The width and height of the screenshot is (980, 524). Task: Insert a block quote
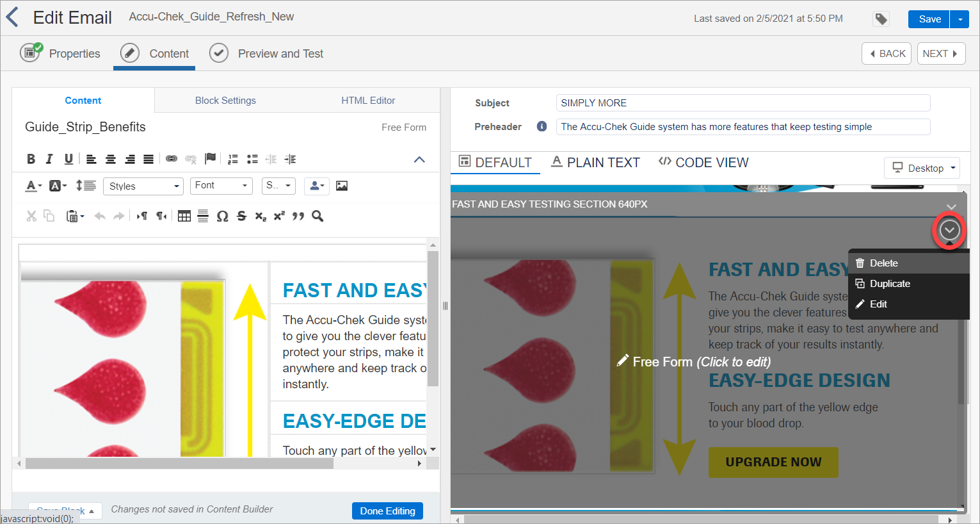tap(298, 217)
